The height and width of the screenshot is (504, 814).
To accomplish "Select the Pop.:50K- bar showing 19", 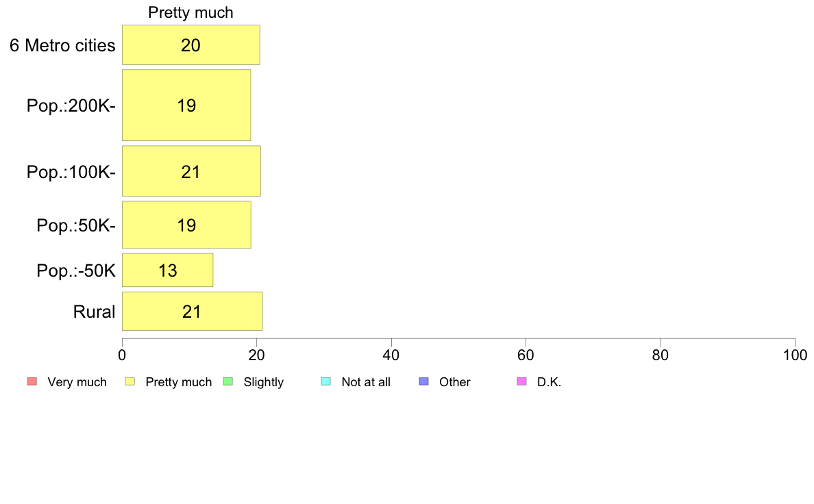I will (187, 225).
